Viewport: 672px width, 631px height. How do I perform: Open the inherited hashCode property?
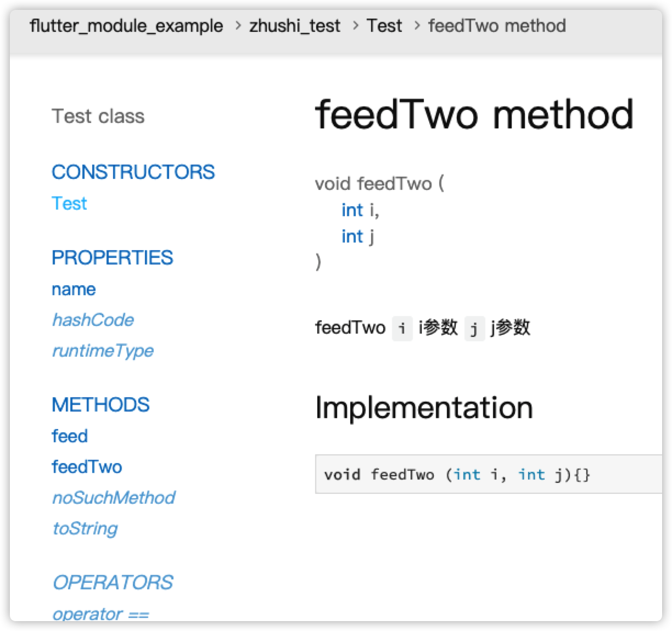coord(93,319)
